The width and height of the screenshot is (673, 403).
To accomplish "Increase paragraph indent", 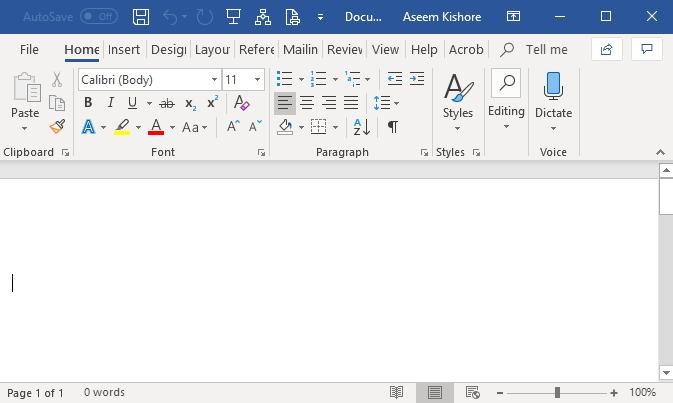I will click(x=417, y=79).
